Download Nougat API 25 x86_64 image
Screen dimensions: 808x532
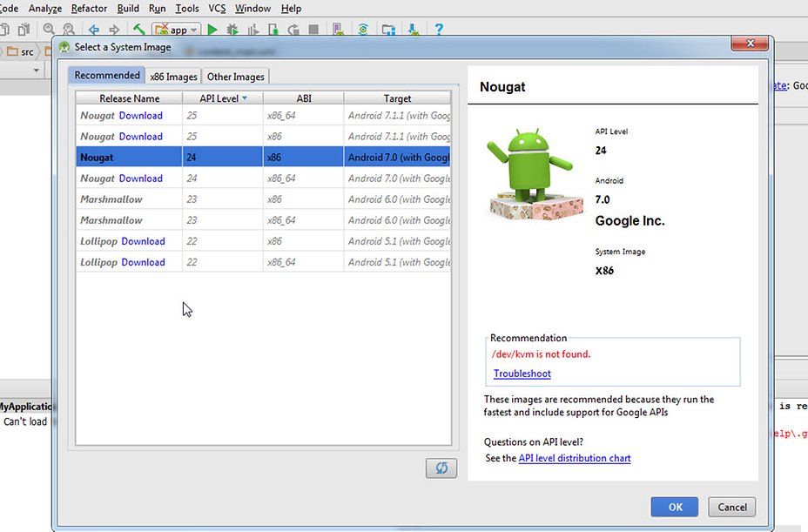pyautogui.click(x=141, y=116)
